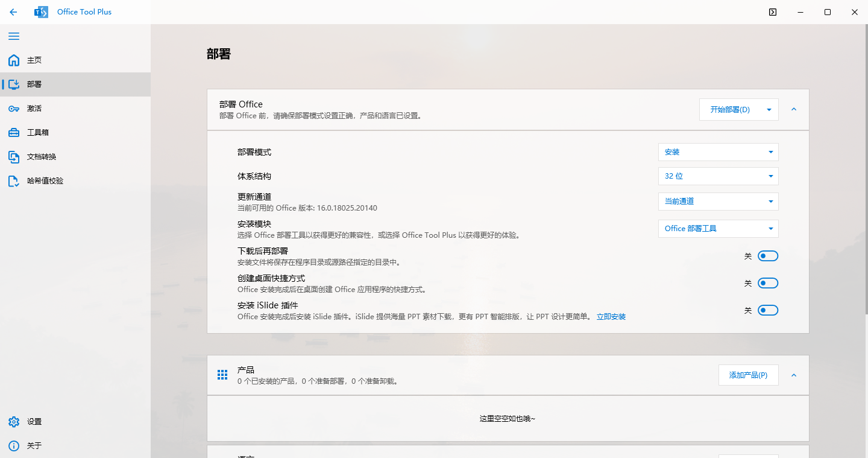The image size is (868, 458).
Task: Select the 部署 item in sidebar
Action: pyautogui.click(x=34, y=84)
